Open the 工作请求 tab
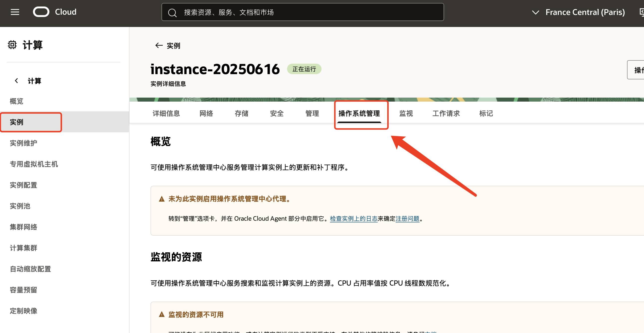This screenshot has height=333, width=644. (x=446, y=114)
